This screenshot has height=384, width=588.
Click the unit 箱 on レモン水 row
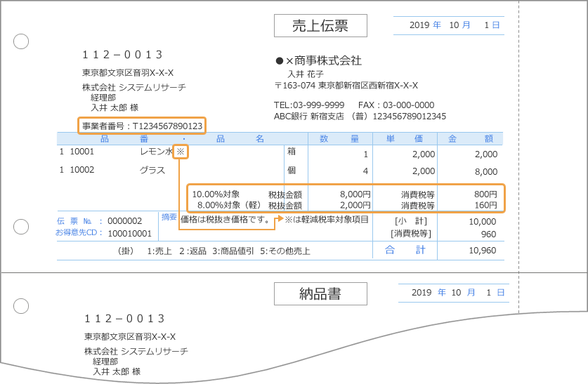click(292, 152)
